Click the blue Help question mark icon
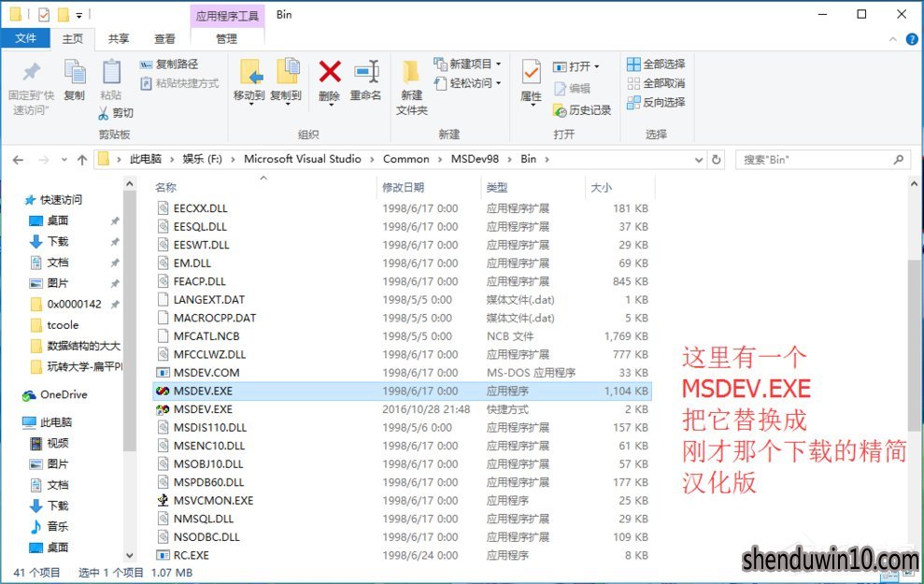Viewport: 924px width, 584px height. [912, 39]
